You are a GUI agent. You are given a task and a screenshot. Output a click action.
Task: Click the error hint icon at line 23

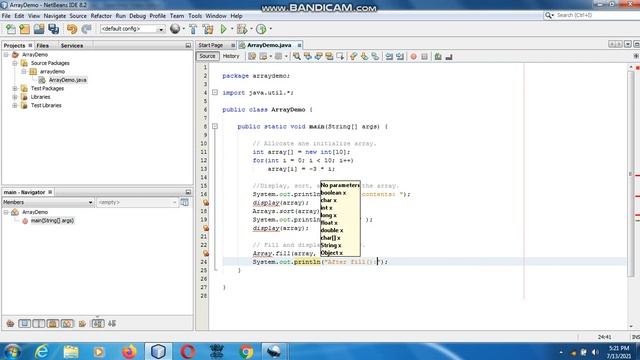pos(206,253)
